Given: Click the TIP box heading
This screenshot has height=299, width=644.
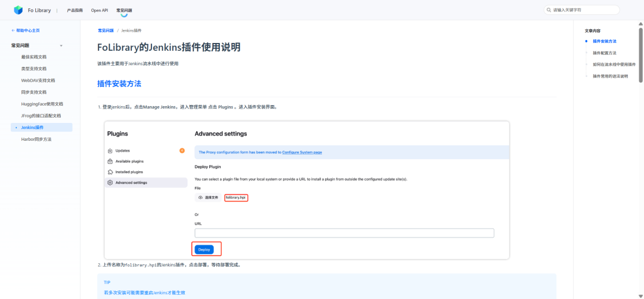Looking at the screenshot, I should coord(107,282).
